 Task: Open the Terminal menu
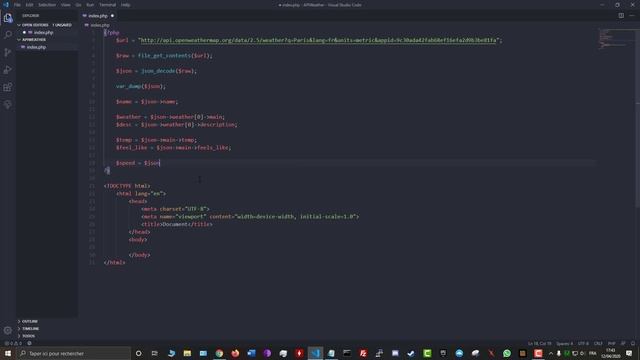coord(108,5)
